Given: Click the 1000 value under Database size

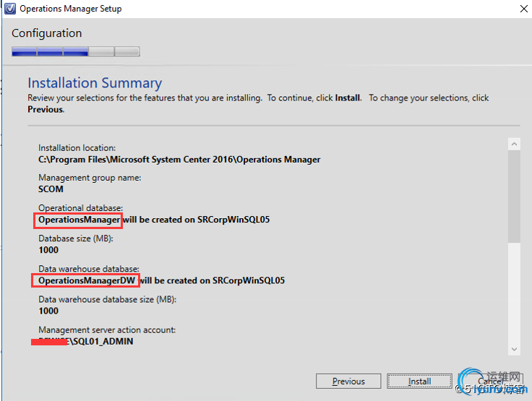Looking at the screenshot, I should [48, 250].
